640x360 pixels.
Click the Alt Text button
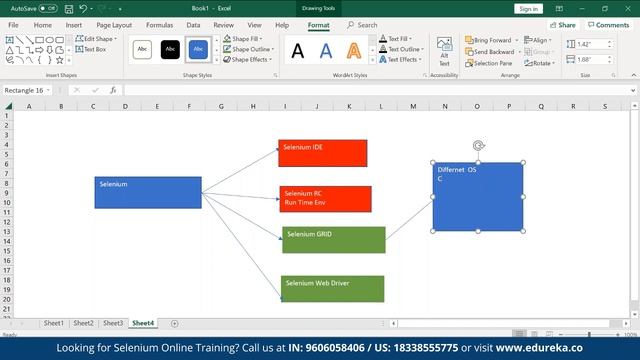[444, 51]
